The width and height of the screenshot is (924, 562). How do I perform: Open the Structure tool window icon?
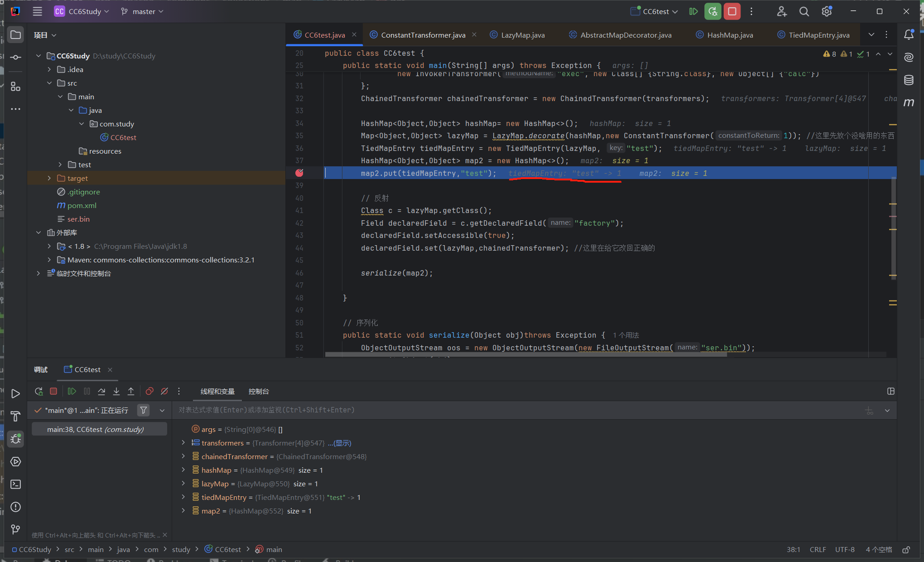coord(15,86)
